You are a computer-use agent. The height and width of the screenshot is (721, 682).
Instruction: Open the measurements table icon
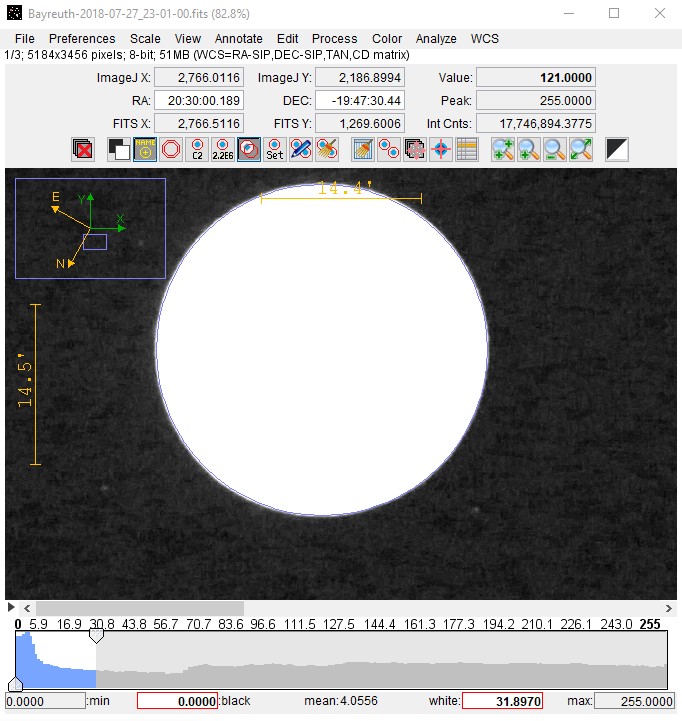tap(467, 150)
